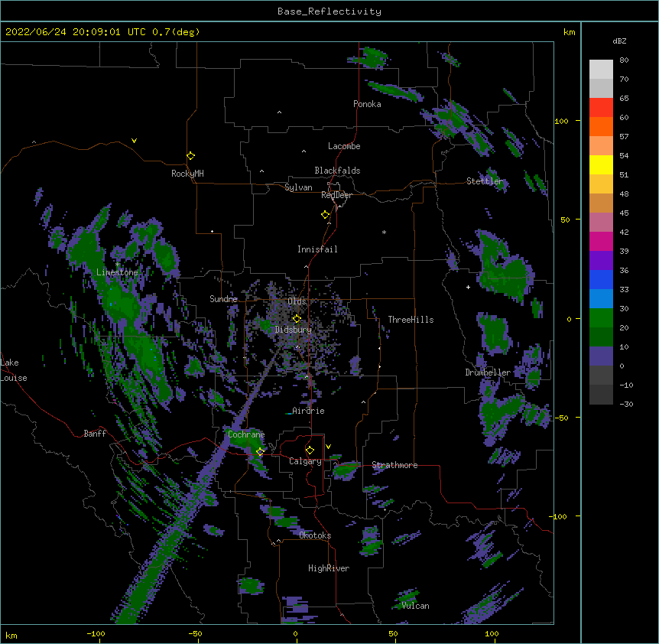Click the Base_Reflectivity title text
Image resolution: width=659 pixels, height=644 pixels.
tap(329, 11)
